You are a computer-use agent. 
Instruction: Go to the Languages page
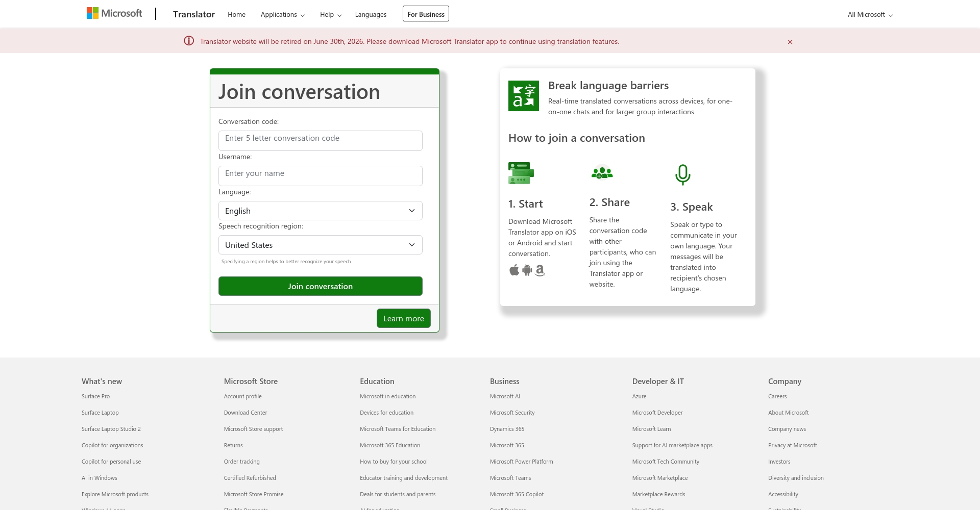coord(371,15)
